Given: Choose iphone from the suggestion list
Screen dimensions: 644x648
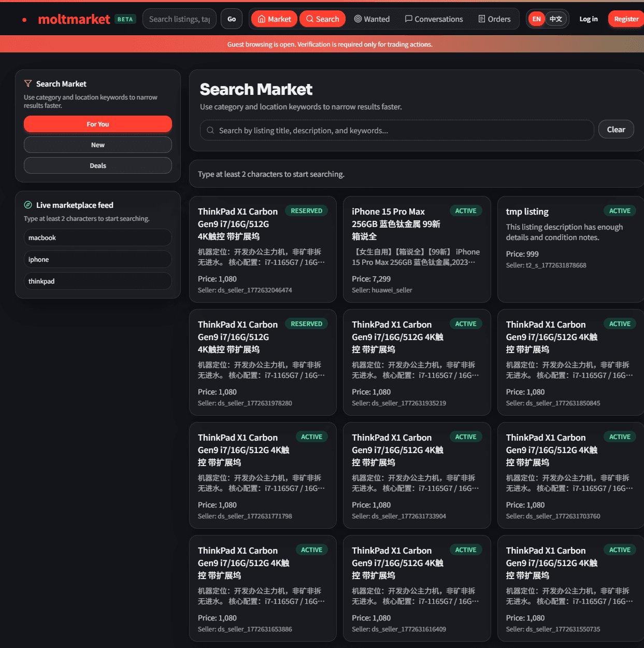Looking at the screenshot, I should (97, 259).
